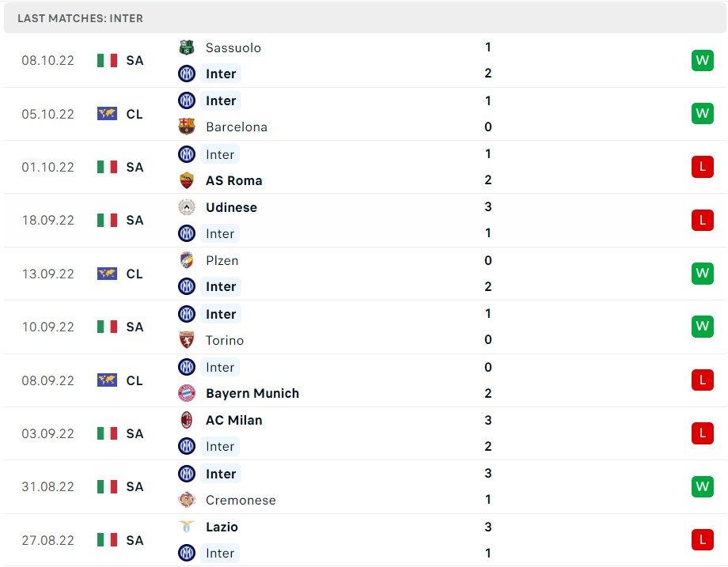The image size is (728, 567).
Task: Click the green W badge for Sassuolo match
Action: pos(702,60)
